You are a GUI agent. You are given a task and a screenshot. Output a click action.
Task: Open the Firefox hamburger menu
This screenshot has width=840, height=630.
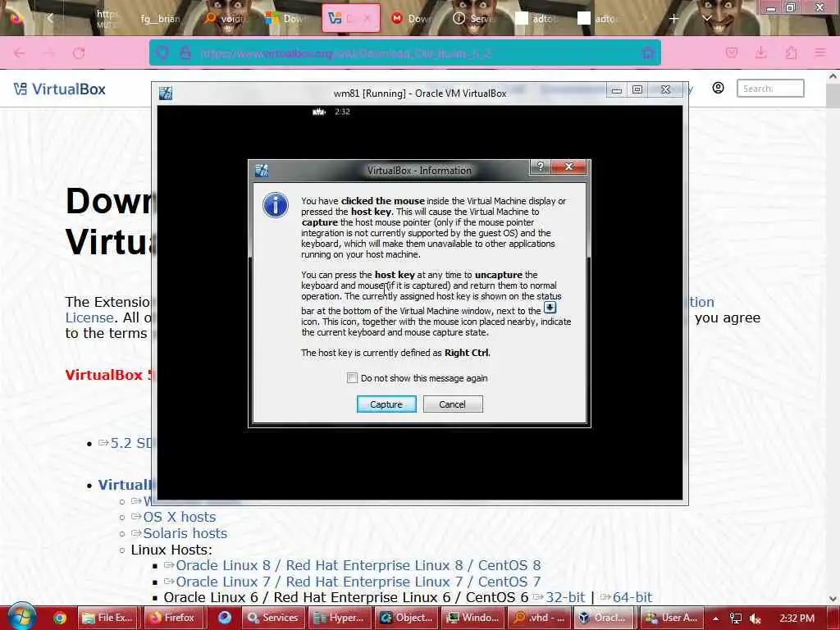(x=820, y=52)
